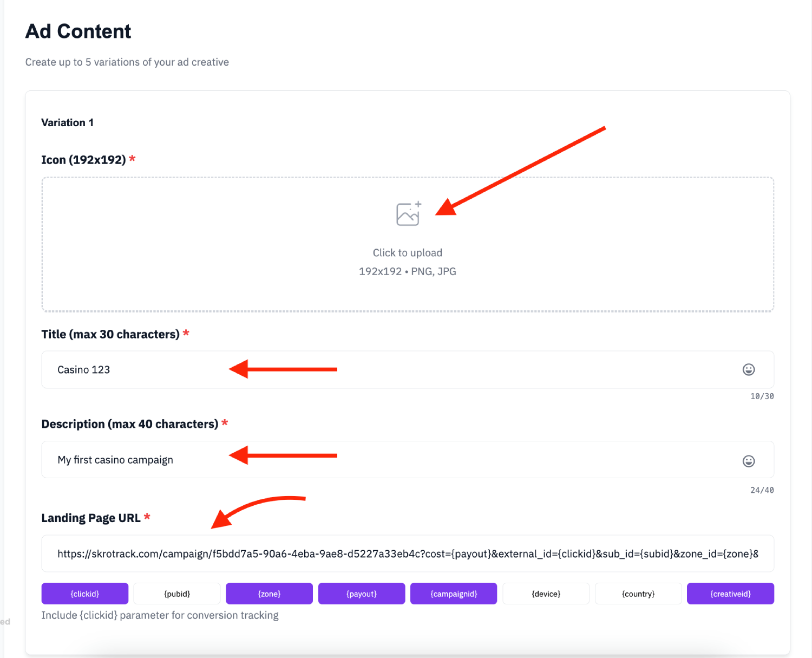Click the 'Description (max 40 characters)' label
Screen dimensions: 812x658
pos(130,424)
